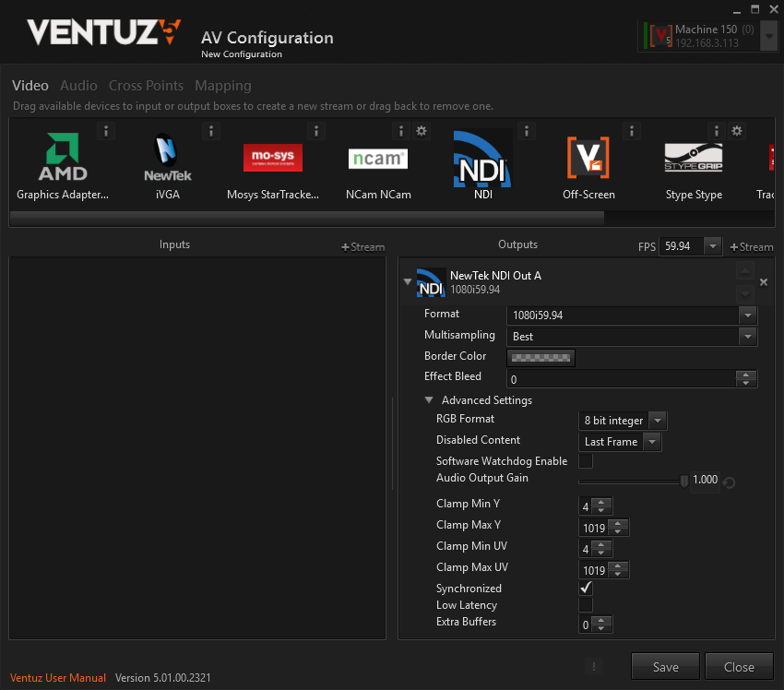Select the AMD Graphics Adapter device icon
This screenshot has width=784, height=690.
(63, 159)
